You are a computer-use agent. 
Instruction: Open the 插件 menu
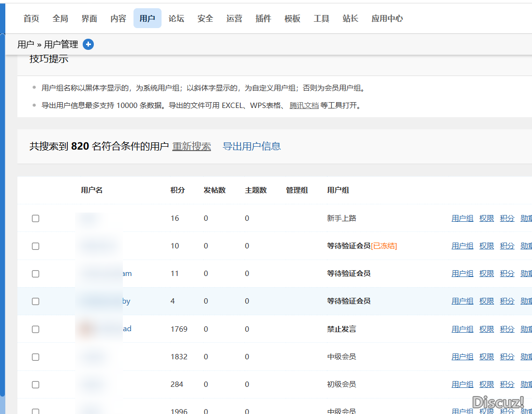click(x=263, y=18)
